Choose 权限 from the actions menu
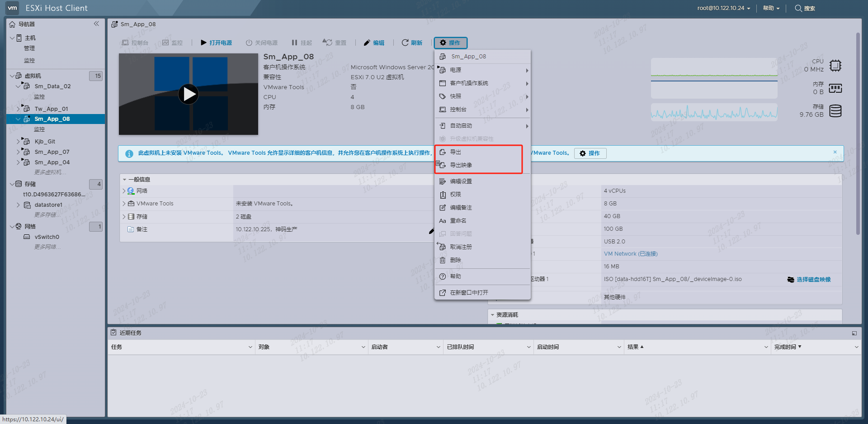 (x=482, y=195)
